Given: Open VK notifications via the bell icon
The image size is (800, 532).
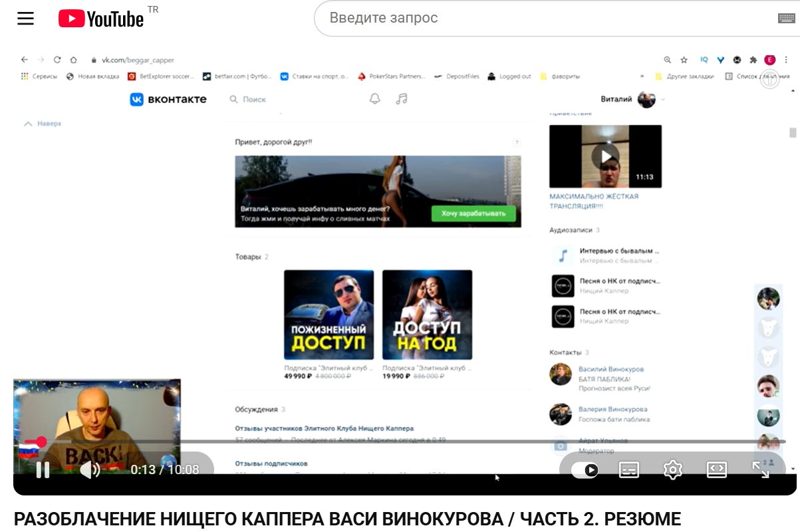Looking at the screenshot, I should coord(374,98).
